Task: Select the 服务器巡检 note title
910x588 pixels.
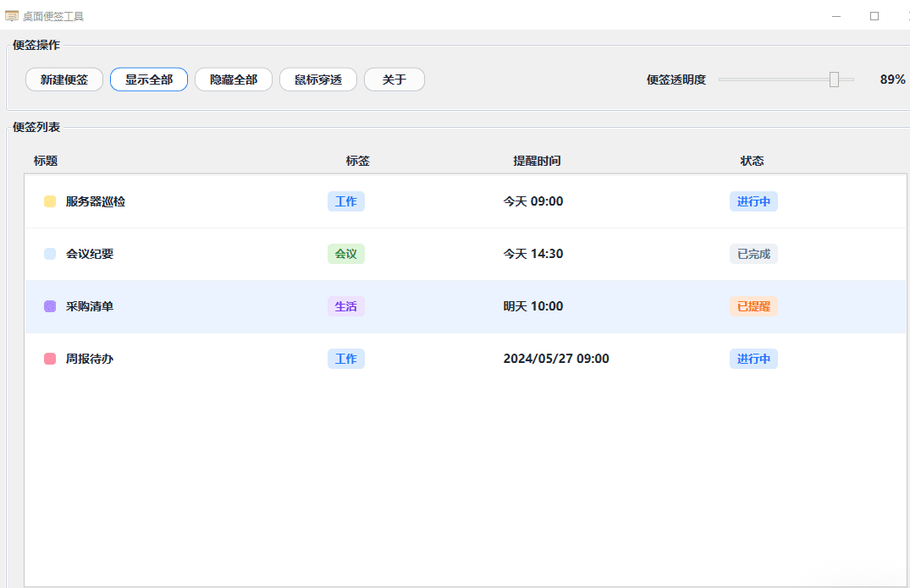Action: click(x=95, y=201)
